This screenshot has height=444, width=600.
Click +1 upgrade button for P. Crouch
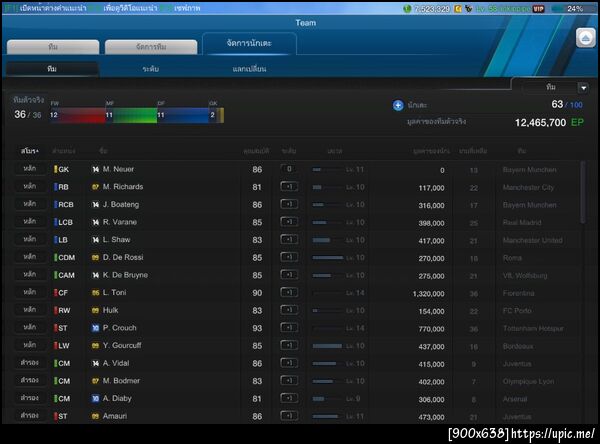click(x=289, y=327)
